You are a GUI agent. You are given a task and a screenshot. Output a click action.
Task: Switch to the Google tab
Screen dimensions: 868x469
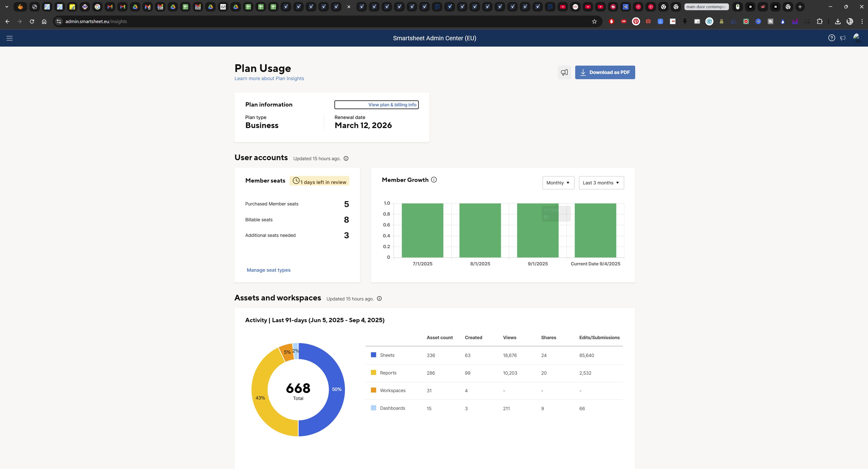(97, 7)
